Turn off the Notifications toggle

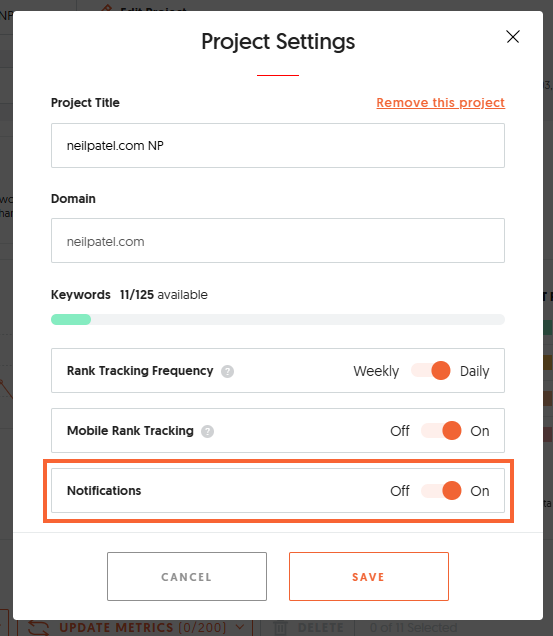[441, 490]
